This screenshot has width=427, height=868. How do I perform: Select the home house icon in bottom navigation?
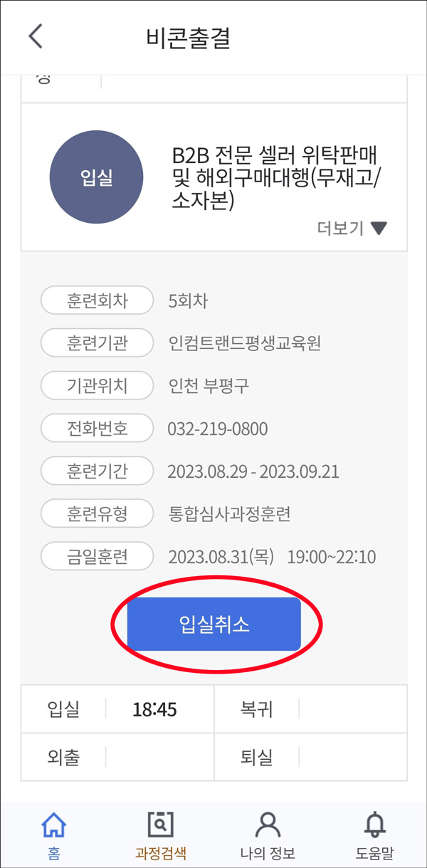[53, 824]
